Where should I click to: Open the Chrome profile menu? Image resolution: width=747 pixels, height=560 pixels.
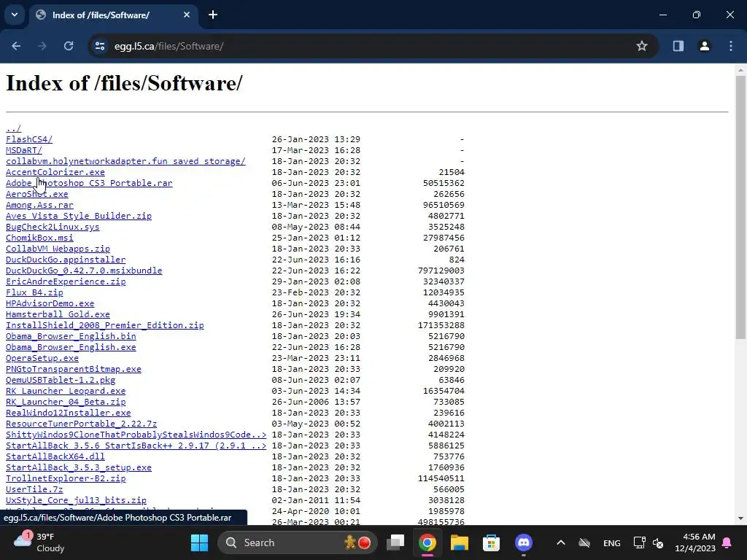pos(704,46)
